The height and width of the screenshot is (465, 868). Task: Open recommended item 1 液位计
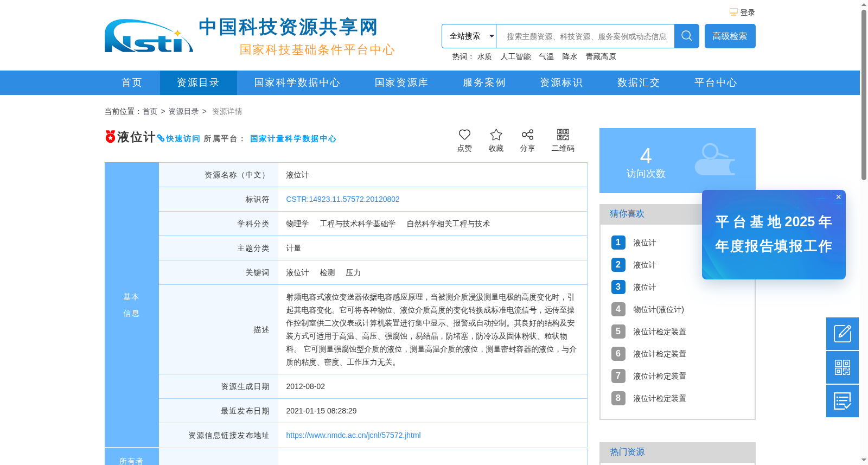644,243
